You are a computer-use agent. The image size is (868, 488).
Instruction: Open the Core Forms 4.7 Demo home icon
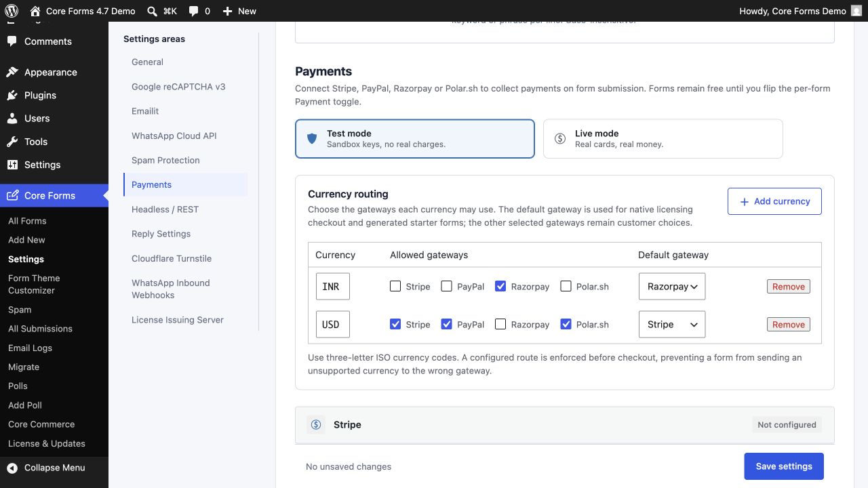pos(36,11)
